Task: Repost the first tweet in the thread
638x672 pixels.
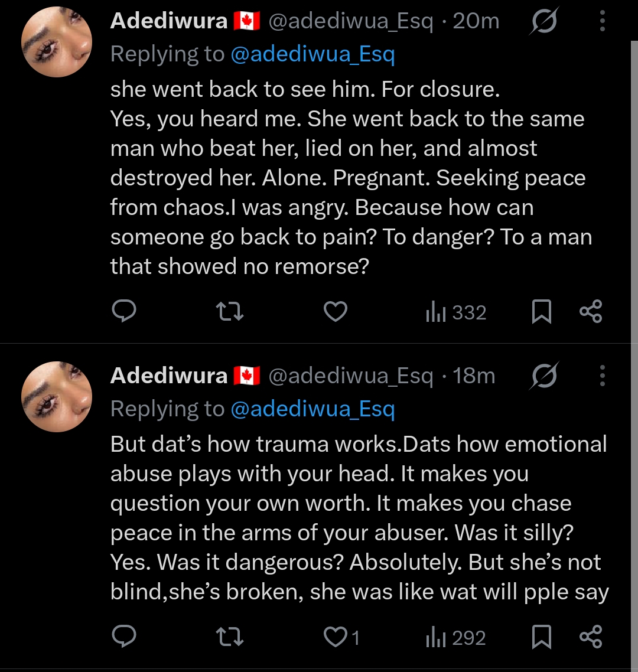Action: pyautogui.click(x=230, y=311)
